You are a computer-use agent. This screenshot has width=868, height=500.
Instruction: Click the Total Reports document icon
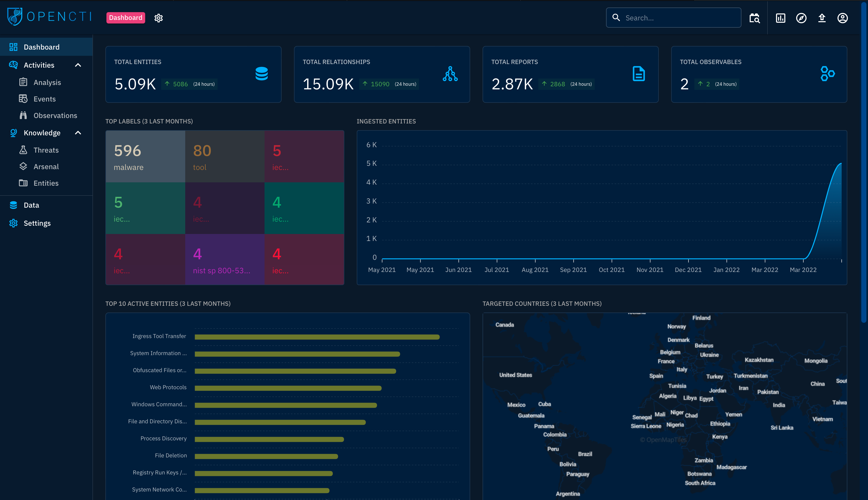point(639,74)
